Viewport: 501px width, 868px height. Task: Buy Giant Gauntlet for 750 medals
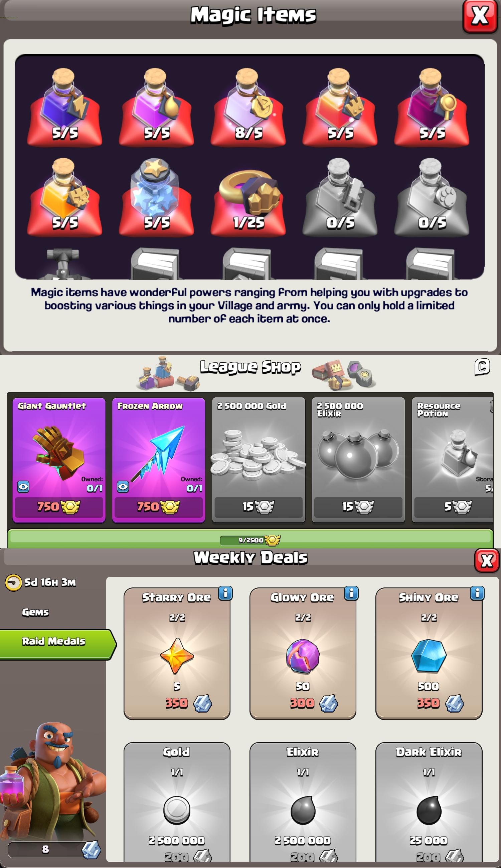click(x=59, y=507)
